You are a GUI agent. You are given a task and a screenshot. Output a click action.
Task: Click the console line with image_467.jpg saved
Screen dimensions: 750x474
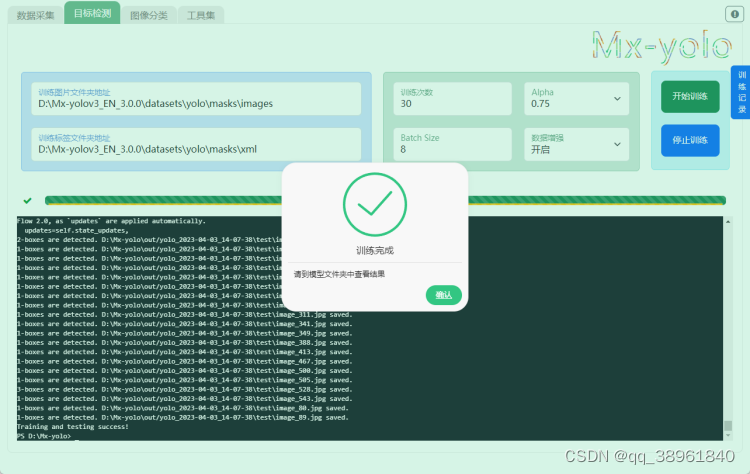[x=185, y=362]
